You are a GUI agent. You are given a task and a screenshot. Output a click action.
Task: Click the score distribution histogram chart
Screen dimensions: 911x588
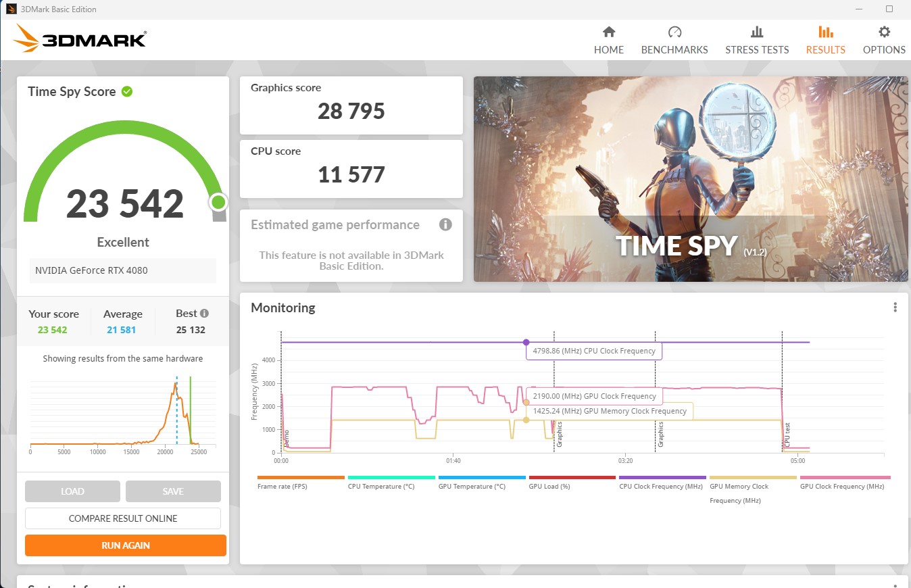(123, 414)
